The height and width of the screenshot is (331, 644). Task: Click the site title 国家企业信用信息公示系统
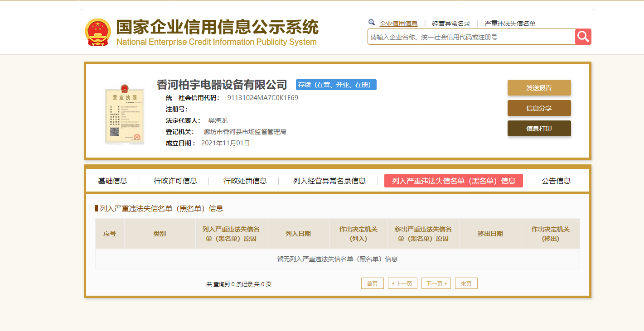218,27
